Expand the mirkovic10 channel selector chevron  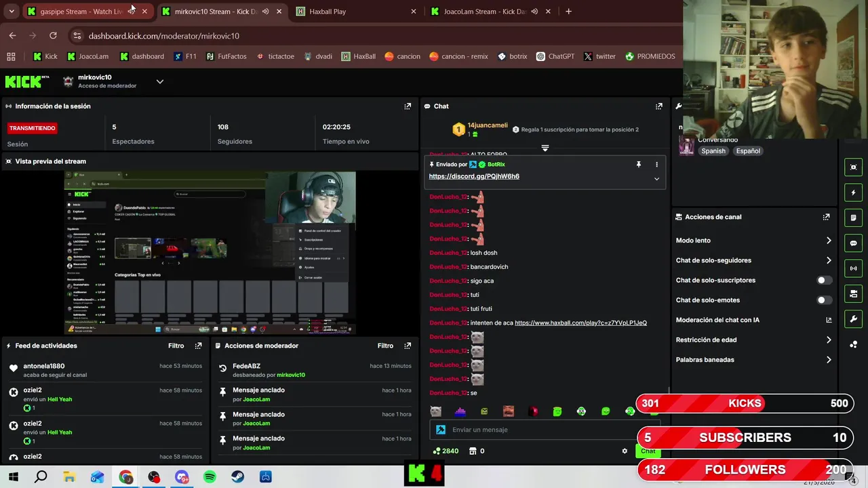pyautogui.click(x=160, y=81)
